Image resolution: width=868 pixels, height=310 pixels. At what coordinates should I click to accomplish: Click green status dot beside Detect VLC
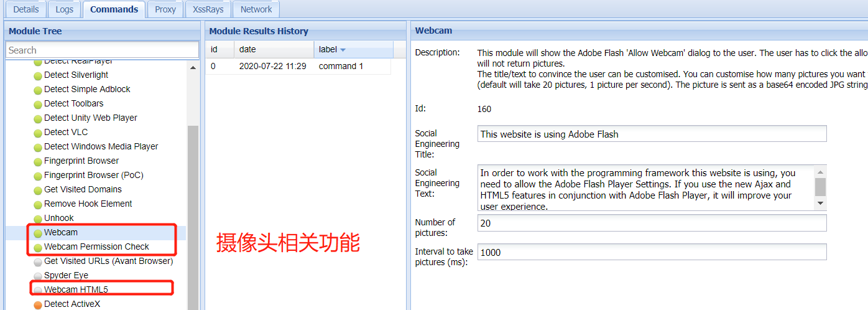tap(38, 133)
